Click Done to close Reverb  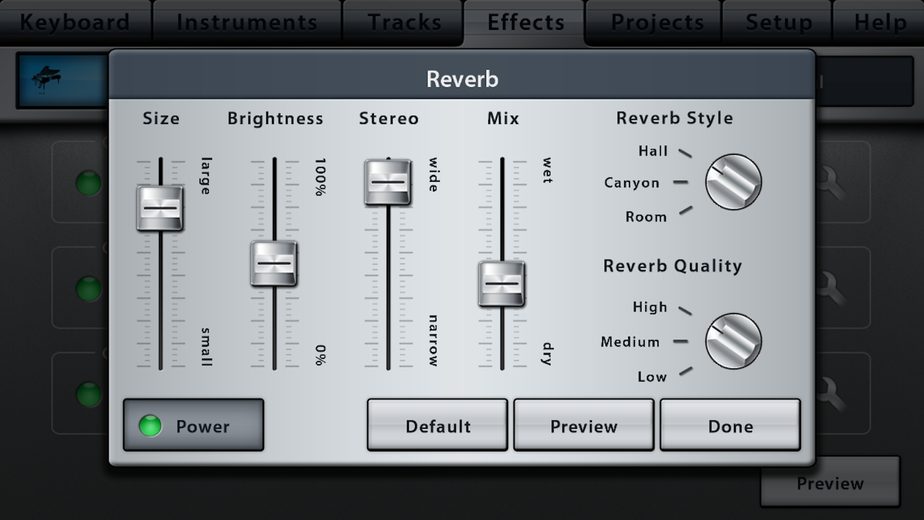(x=730, y=425)
